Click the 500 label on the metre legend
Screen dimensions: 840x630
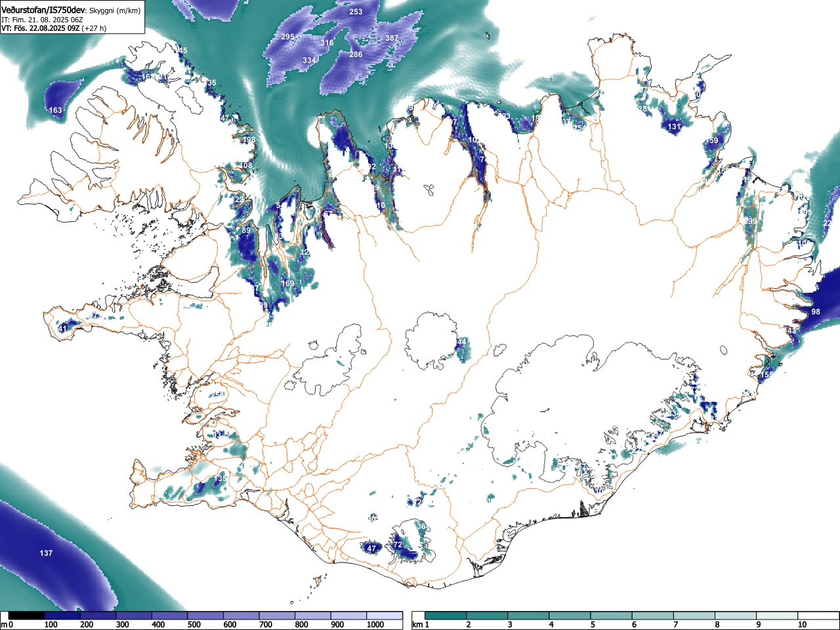coord(194,625)
